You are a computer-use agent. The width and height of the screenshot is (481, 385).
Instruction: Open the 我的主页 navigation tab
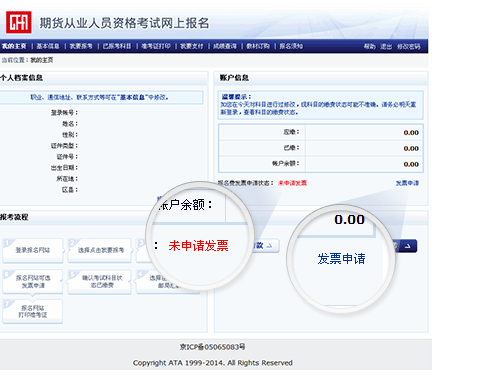tap(14, 46)
